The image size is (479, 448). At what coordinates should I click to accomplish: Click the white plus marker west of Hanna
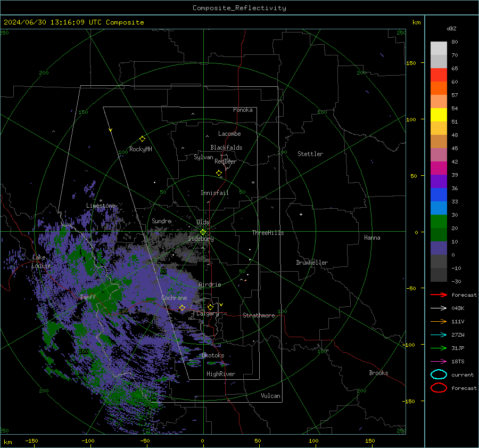coord(301,214)
